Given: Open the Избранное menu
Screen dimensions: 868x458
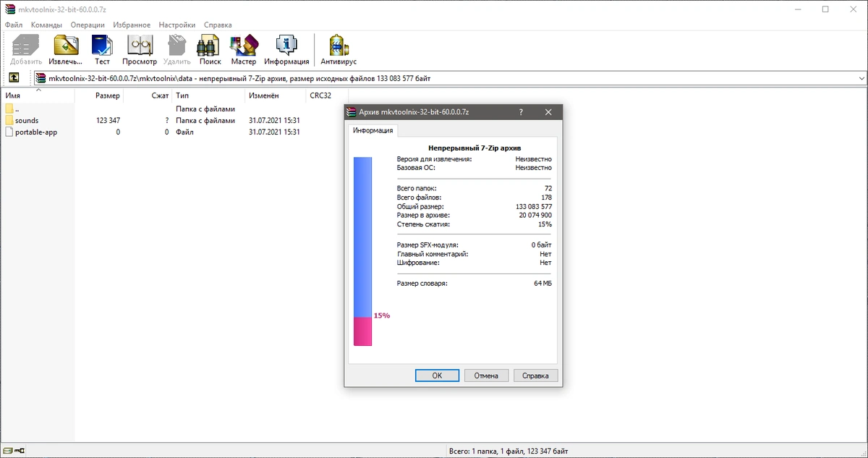Looking at the screenshot, I should point(132,25).
